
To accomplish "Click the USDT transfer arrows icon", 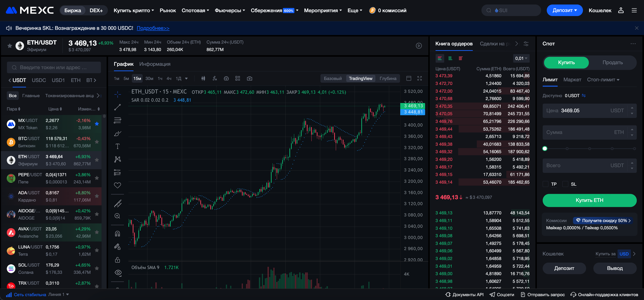I will tap(583, 95).
